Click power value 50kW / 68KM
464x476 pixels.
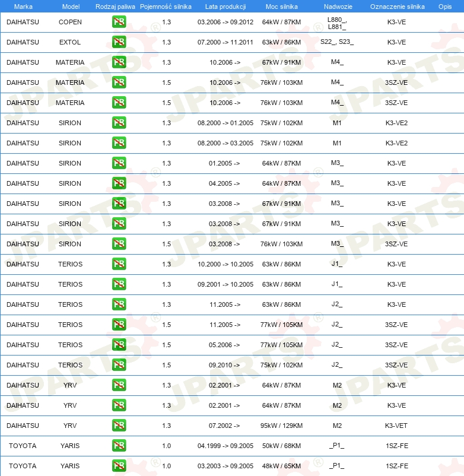(281, 446)
